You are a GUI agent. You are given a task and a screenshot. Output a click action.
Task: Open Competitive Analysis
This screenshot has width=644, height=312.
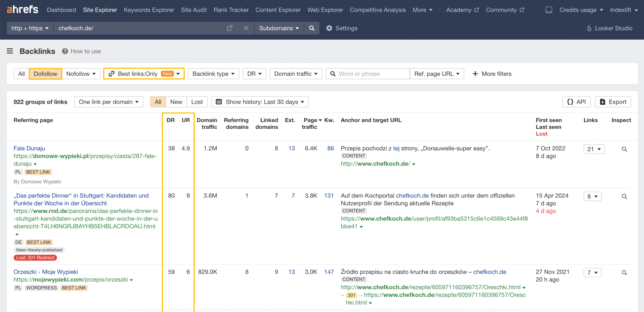[378, 10]
